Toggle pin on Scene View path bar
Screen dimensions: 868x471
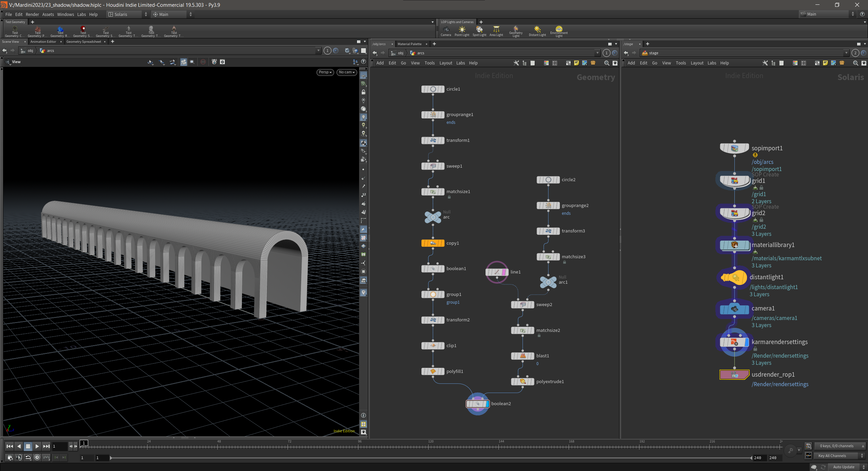tap(327, 51)
